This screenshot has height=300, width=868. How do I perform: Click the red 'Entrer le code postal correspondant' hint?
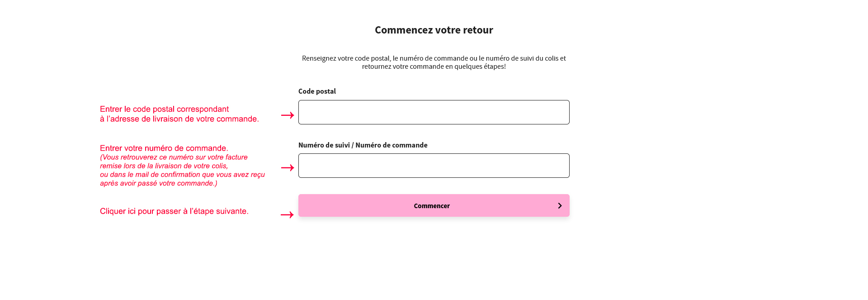pyautogui.click(x=165, y=109)
